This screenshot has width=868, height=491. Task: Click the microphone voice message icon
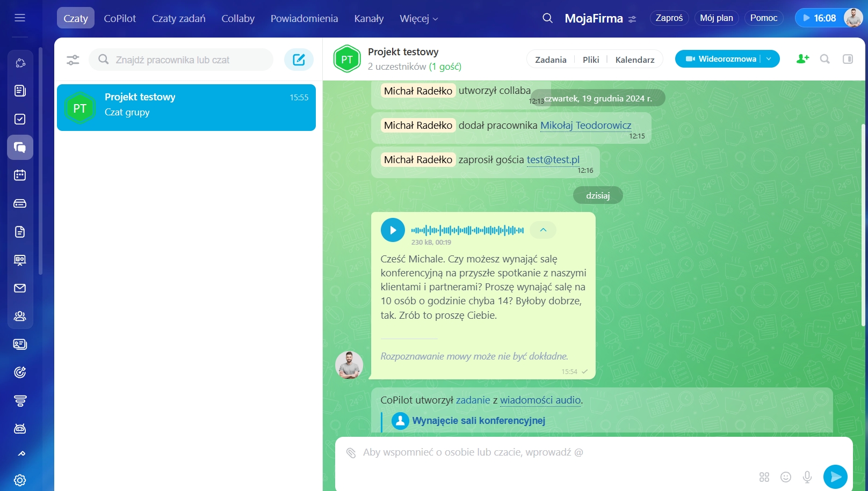pyautogui.click(x=807, y=477)
